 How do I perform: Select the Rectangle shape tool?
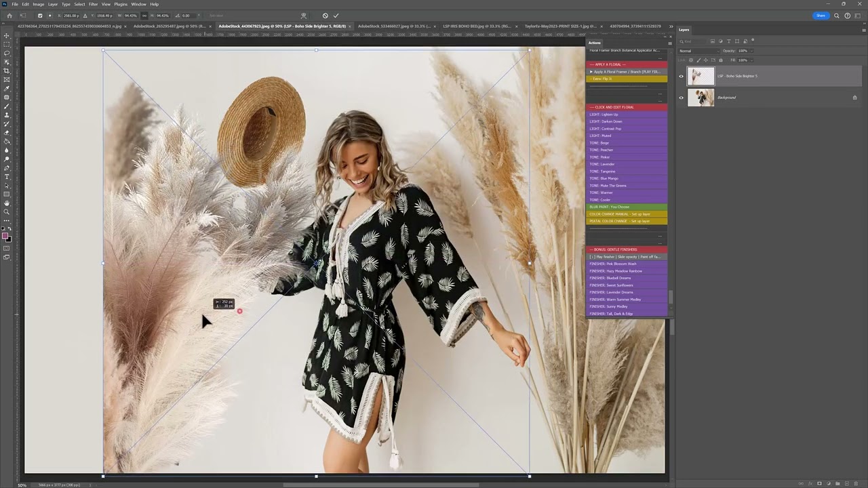coord(7,194)
